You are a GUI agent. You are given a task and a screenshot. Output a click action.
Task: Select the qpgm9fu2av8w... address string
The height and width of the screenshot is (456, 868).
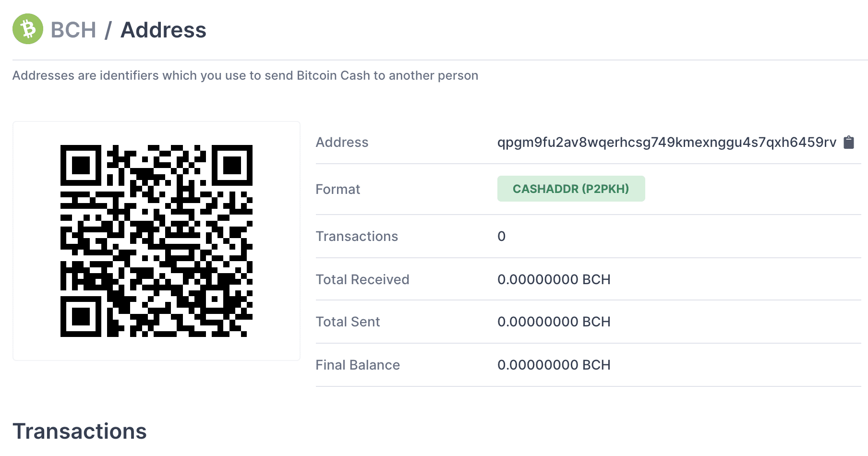(667, 143)
